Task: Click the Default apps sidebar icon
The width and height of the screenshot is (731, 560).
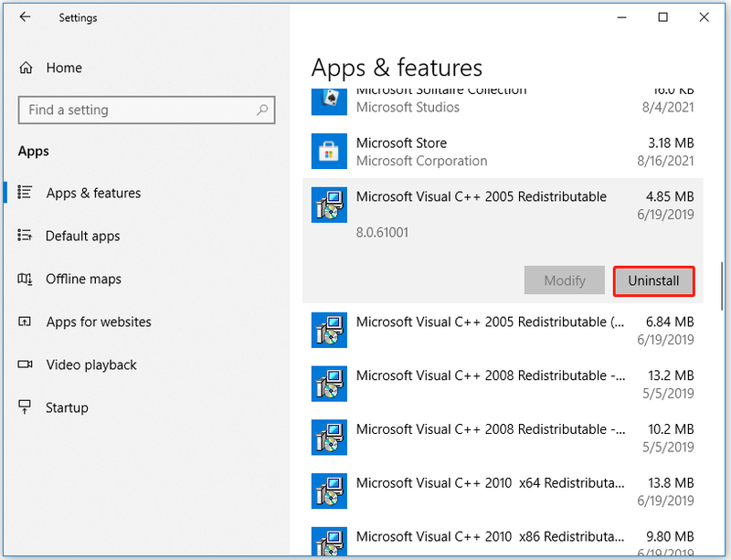Action: [25, 235]
